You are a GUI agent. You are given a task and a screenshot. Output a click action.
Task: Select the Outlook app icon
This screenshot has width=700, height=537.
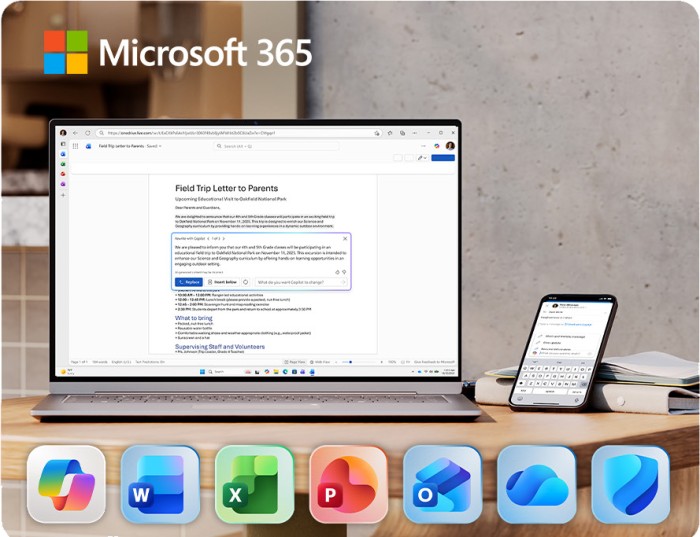(442, 484)
